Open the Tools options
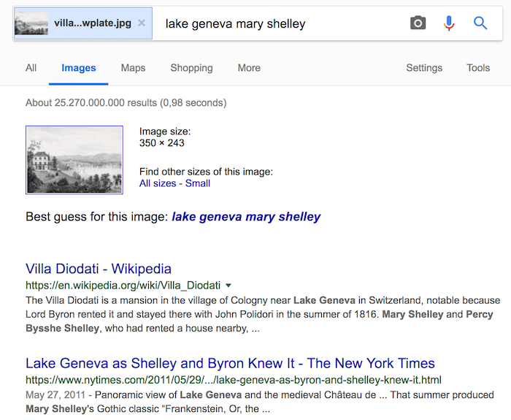This screenshot has width=511, height=420. tap(478, 68)
